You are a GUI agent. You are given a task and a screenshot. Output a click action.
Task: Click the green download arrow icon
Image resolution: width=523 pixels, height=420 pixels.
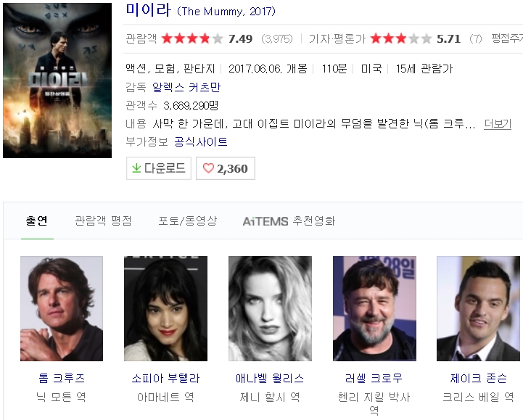click(x=136, y=168)
